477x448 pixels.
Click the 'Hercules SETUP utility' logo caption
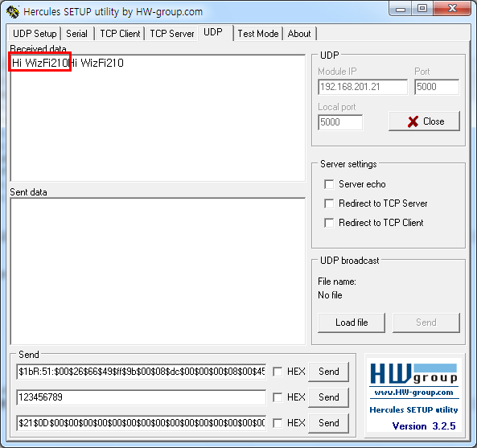tap(413, 409)
